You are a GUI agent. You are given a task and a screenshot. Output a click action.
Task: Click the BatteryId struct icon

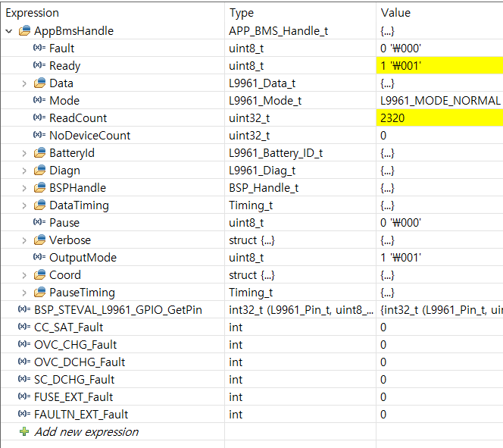point(40,153)
